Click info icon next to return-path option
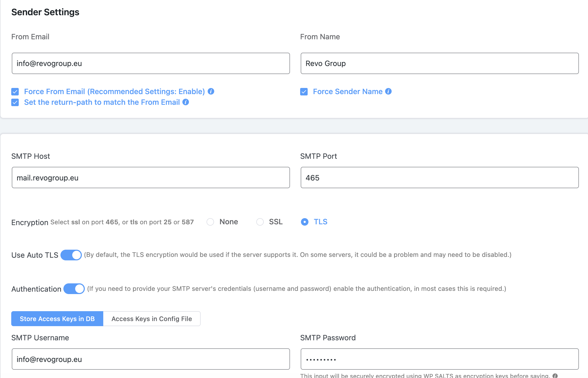Screen dimensions: 588x378 coord(186,102)
